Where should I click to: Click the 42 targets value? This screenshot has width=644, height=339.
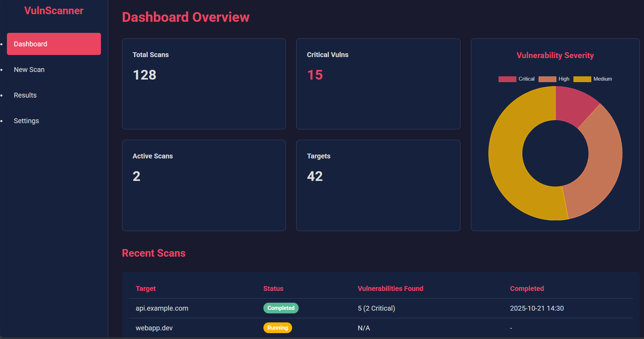pos(315,176)
